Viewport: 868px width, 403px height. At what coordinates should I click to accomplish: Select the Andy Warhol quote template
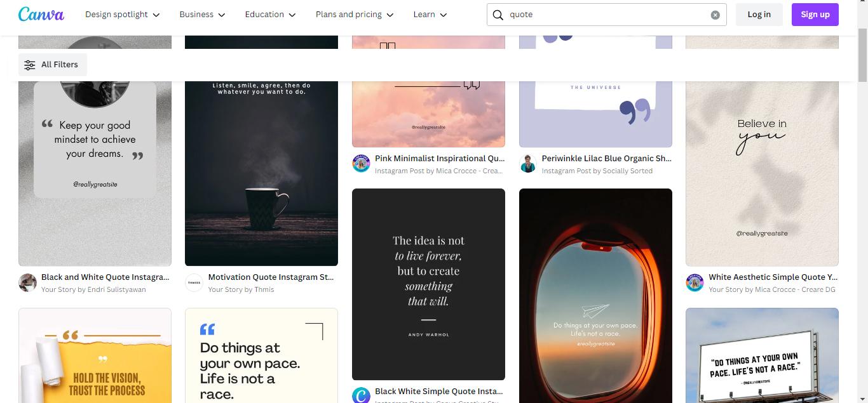428,284
